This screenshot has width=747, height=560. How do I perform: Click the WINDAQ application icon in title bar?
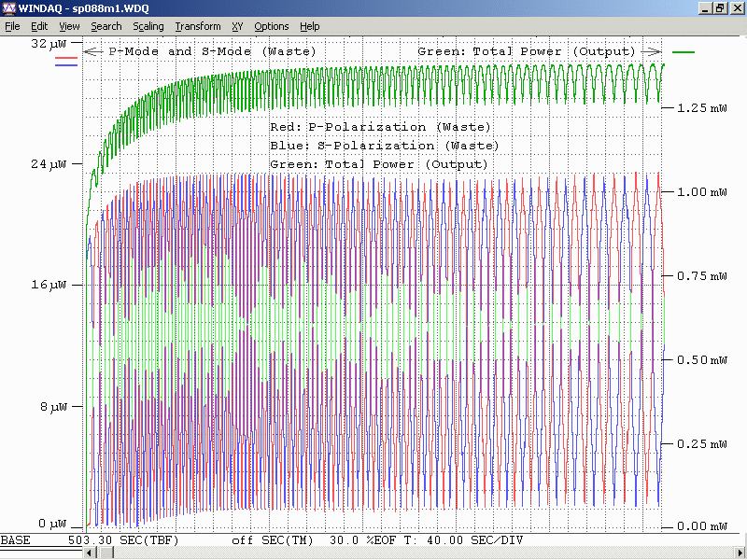[x=8, y=7]
